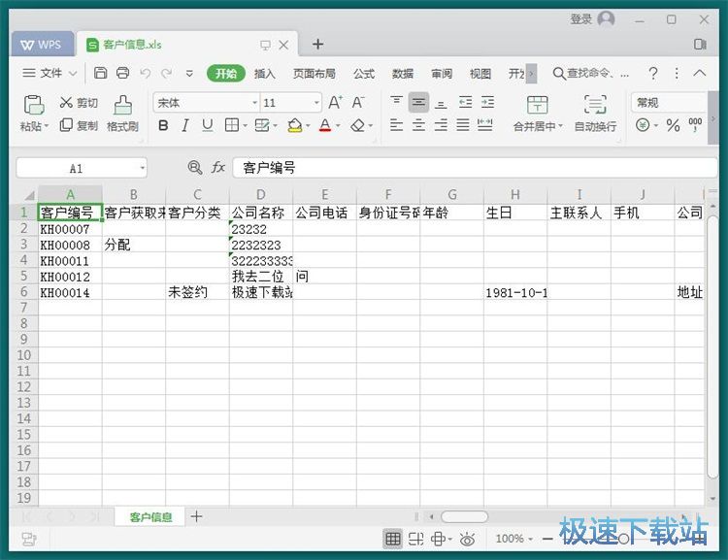
Task: Open the fill color dropdown arrow
Action: point(308,126)
